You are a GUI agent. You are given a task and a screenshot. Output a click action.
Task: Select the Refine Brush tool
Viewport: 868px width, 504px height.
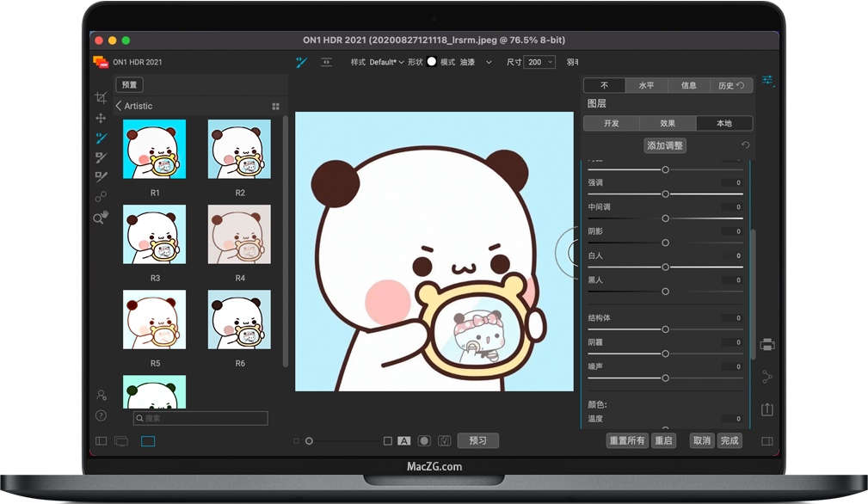[101, 158]
